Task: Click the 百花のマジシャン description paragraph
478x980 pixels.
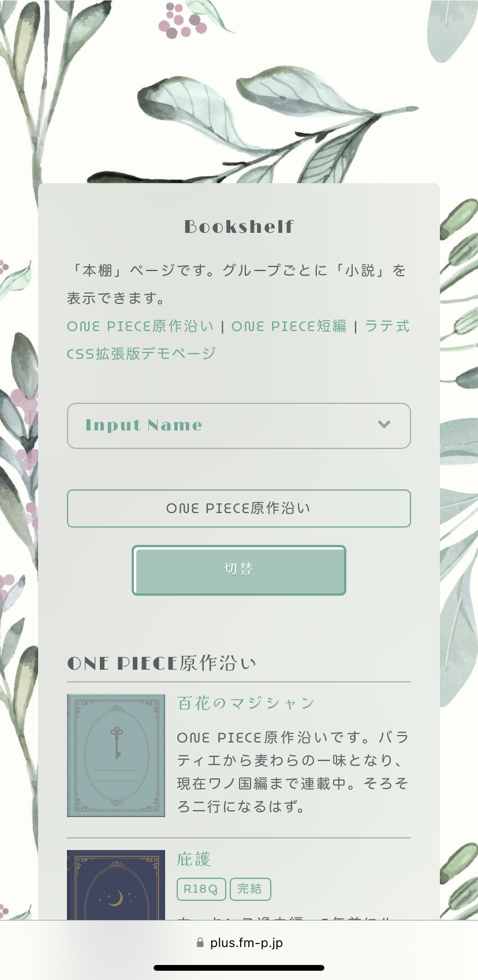Action: [293, 772]
